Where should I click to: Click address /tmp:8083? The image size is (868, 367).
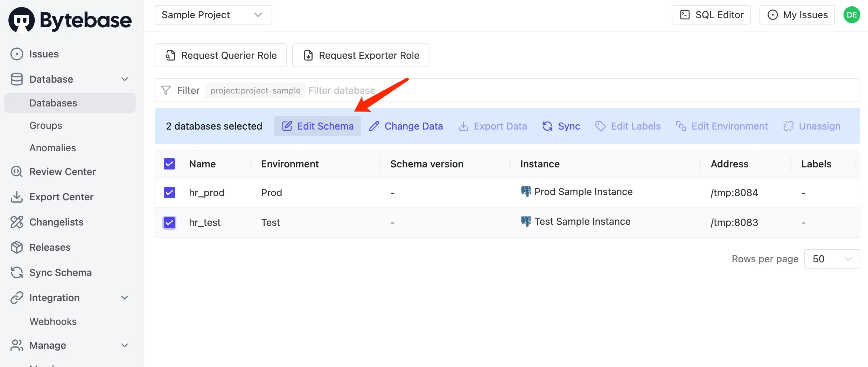coord(734,222)
